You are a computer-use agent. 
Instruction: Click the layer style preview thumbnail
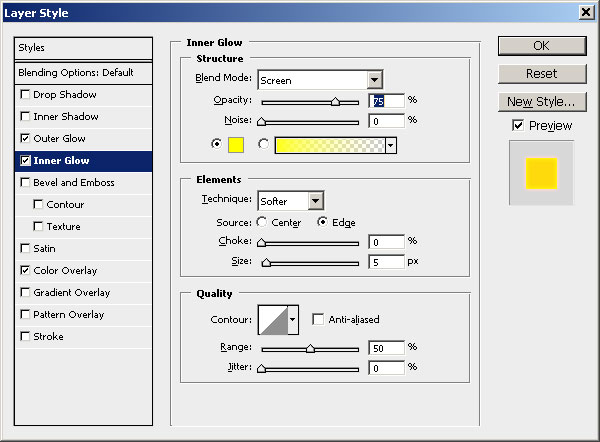click(541, 173)
